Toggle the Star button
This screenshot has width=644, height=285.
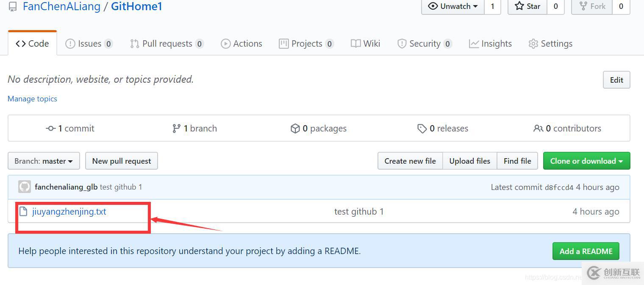pos(527,6)
